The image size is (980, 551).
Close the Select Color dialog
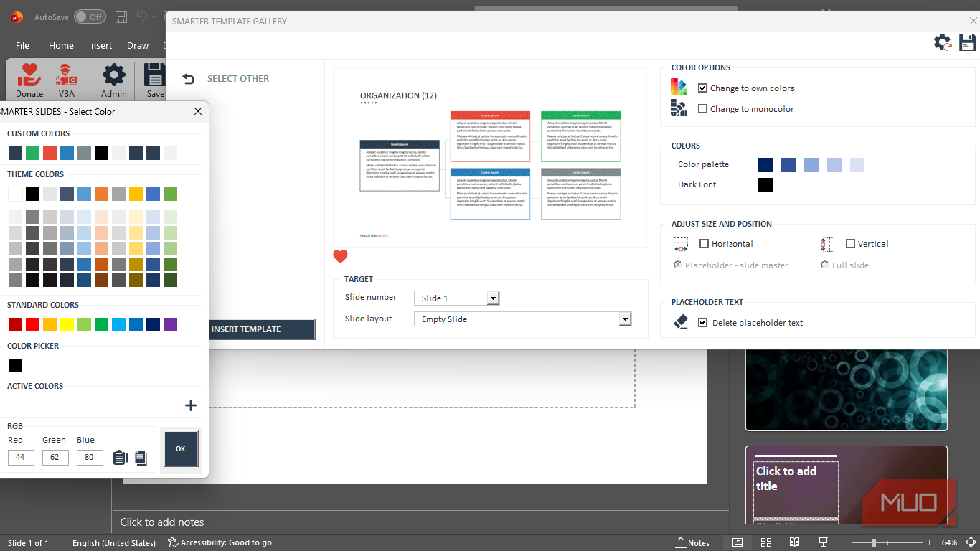click(x=198, y=111)
